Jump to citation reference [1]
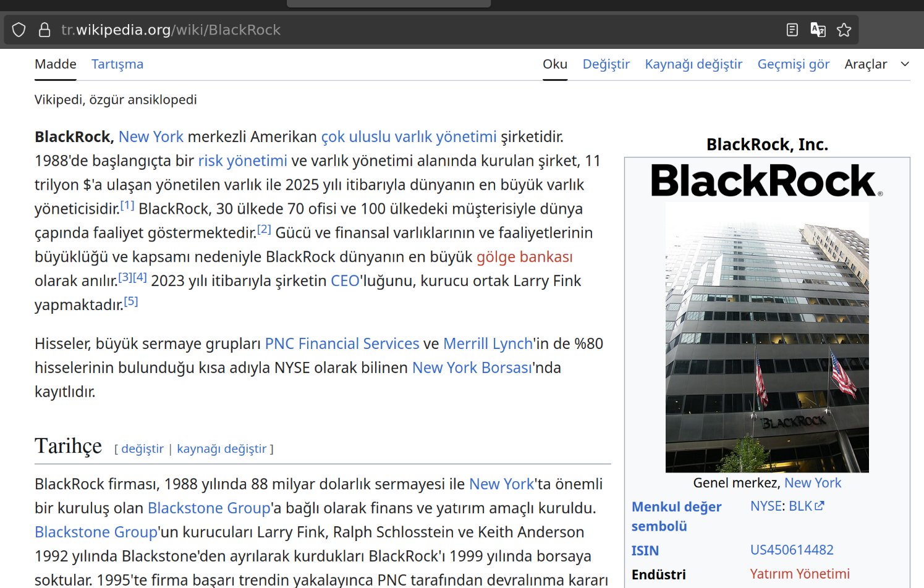The width and height of the screenshot is (924, 588). [x=127, y=205]
